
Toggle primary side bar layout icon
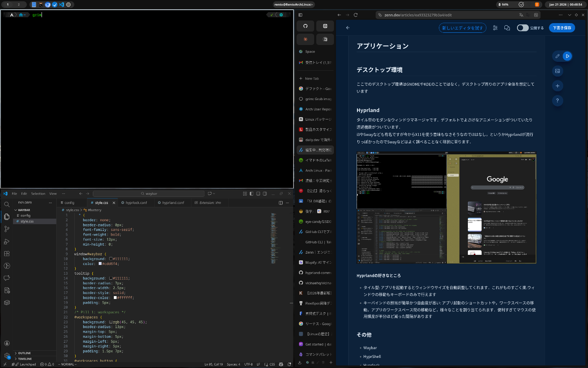(x=252, y=193)
